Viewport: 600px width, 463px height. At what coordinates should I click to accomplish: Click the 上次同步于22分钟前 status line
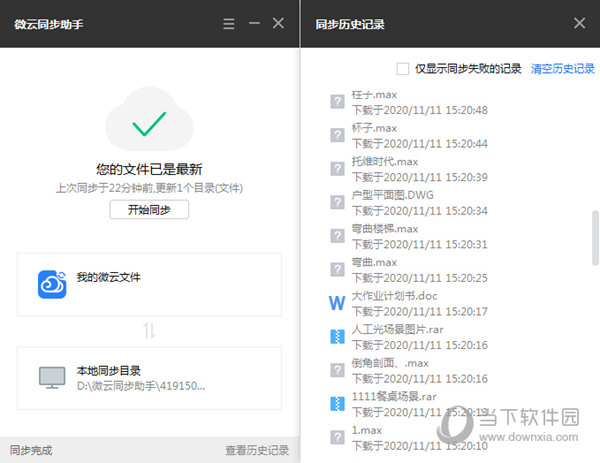click(149, 188)
